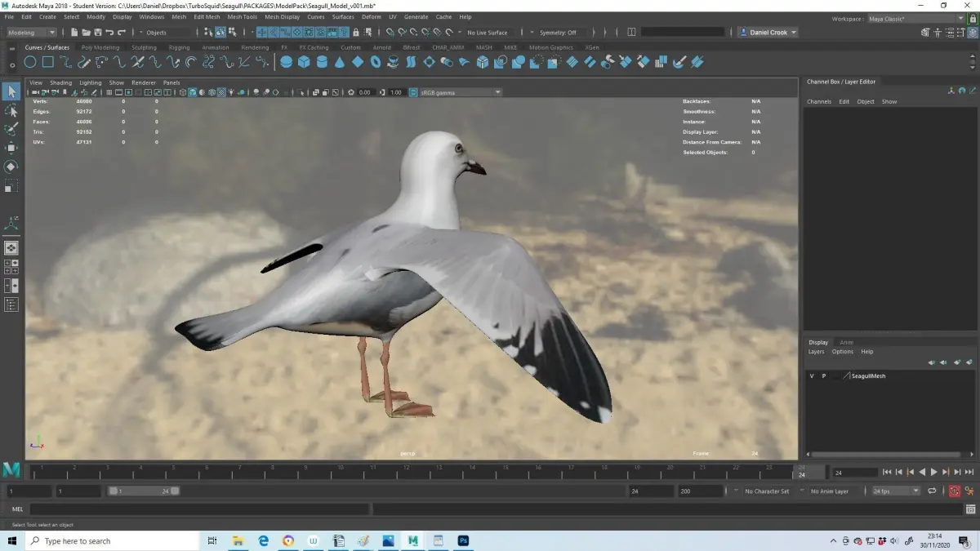Image resolution: width=980 pixels, height=551 pixels.
Task: Switch to the Anim layer tab
Action: tap(847, 342)
